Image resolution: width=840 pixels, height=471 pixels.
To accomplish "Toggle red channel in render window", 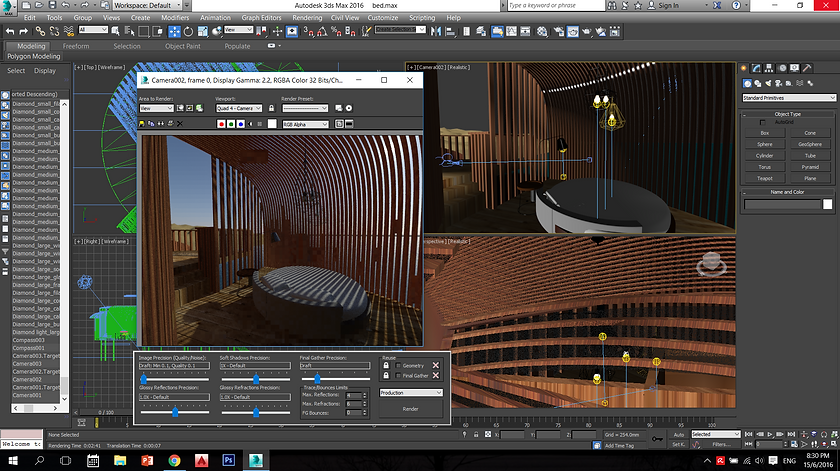I will tap(221, 124).
